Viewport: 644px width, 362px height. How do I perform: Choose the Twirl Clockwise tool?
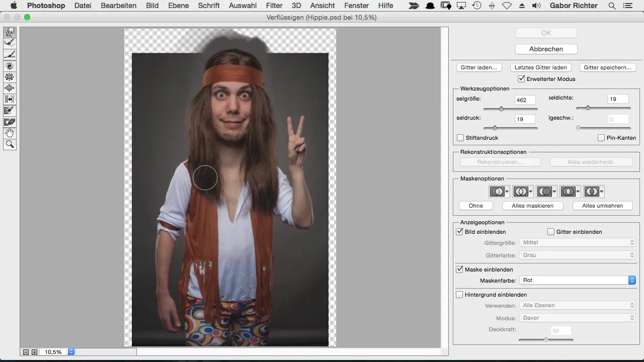click(x=10, y=66)
